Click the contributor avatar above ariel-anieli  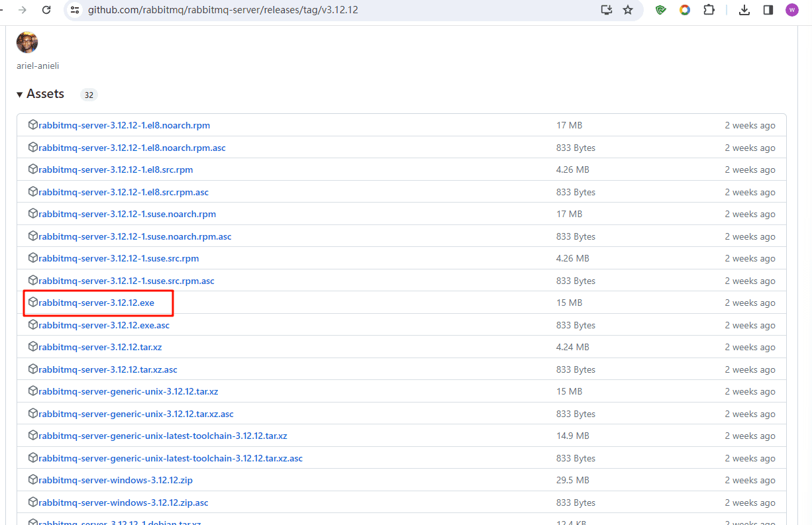(27, 42)
